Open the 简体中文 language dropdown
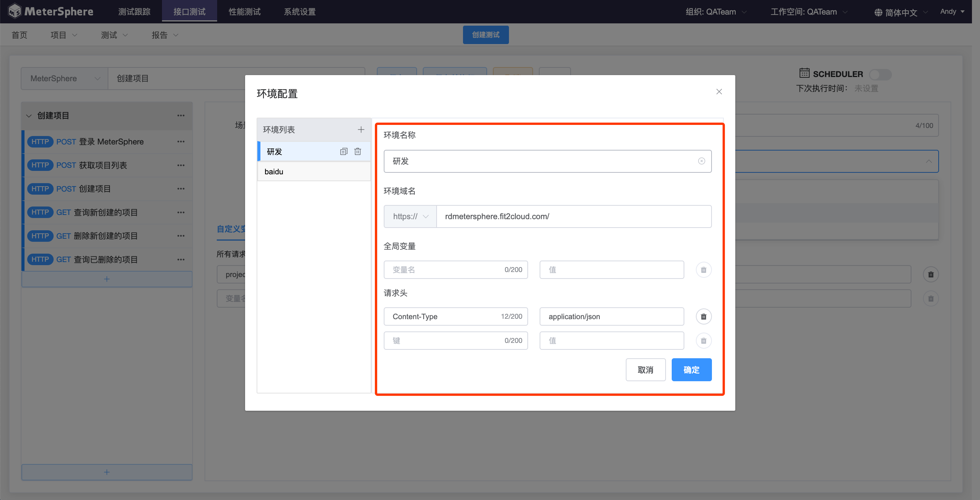 click(x=901, y=12)
